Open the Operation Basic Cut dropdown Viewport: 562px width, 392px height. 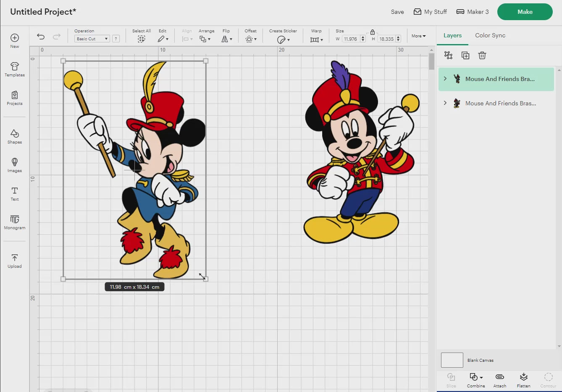[92, 39]
